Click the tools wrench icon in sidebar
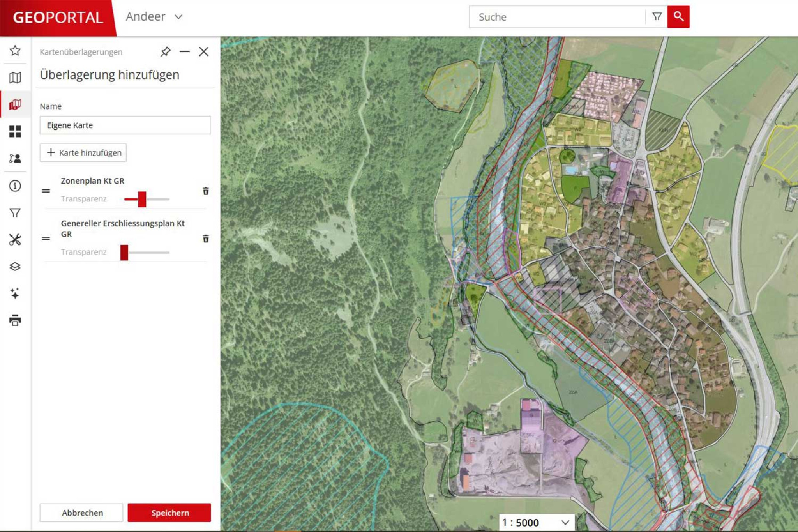 15,240
